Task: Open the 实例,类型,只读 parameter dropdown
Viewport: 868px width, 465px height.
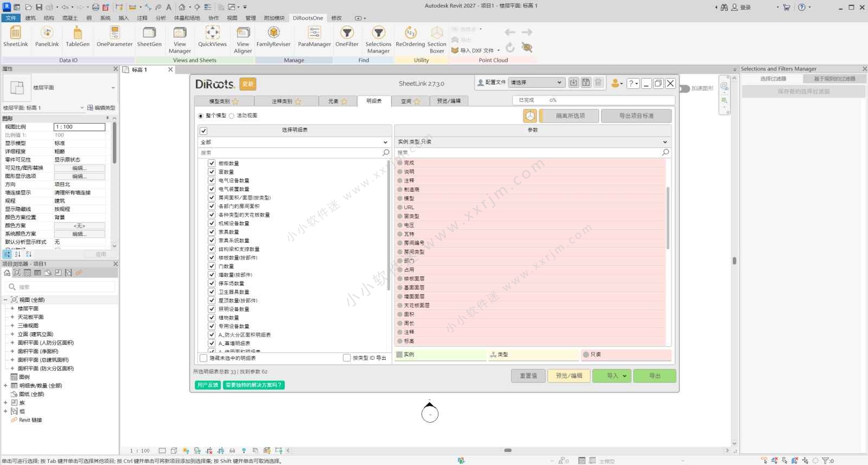Action: click(x=533, y=142)
